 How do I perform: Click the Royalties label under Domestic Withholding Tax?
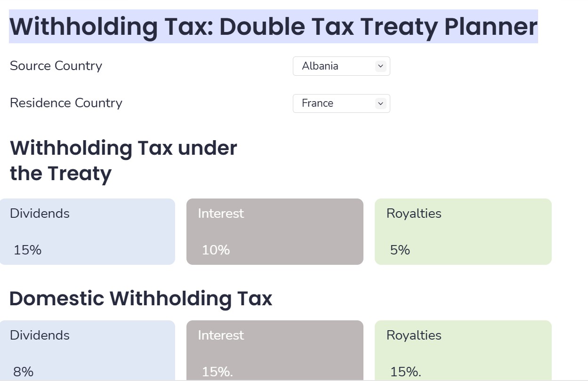(x=414, y=335)
